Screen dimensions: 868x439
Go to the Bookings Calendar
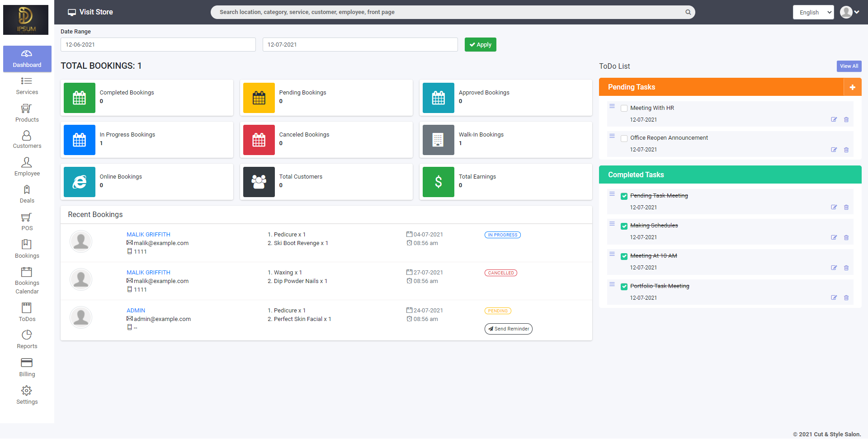[27, 279]
